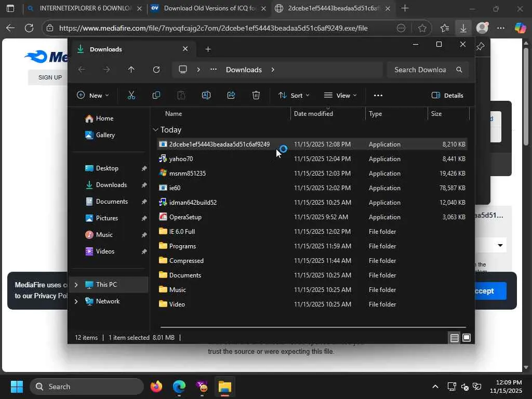Open the Sort dropdown
The image size is (532, 399).
coord(294,96)
